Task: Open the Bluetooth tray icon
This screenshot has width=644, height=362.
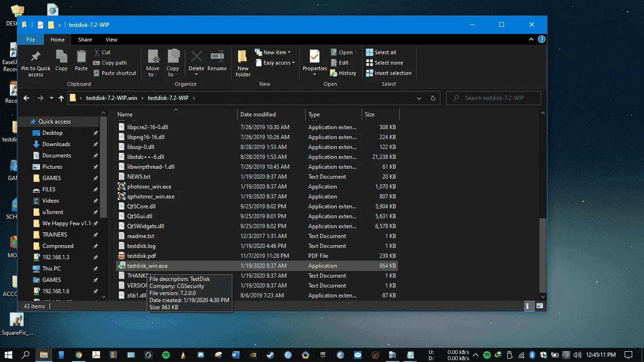Action: click(532, 354)
